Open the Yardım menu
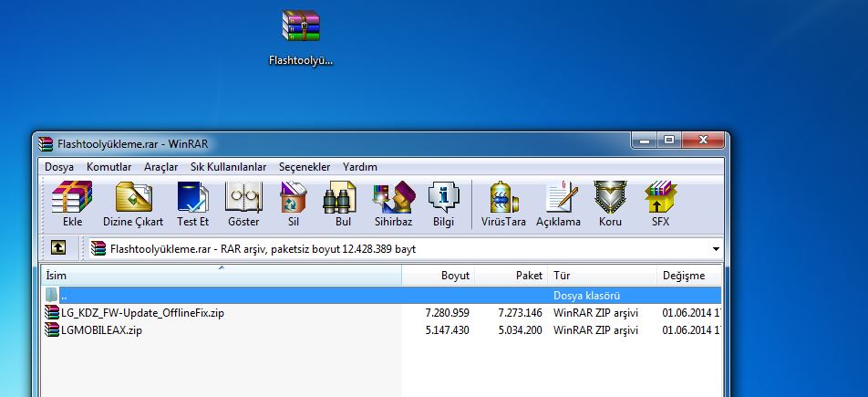This screenshot has height=397, width=868. coord(360,167)
